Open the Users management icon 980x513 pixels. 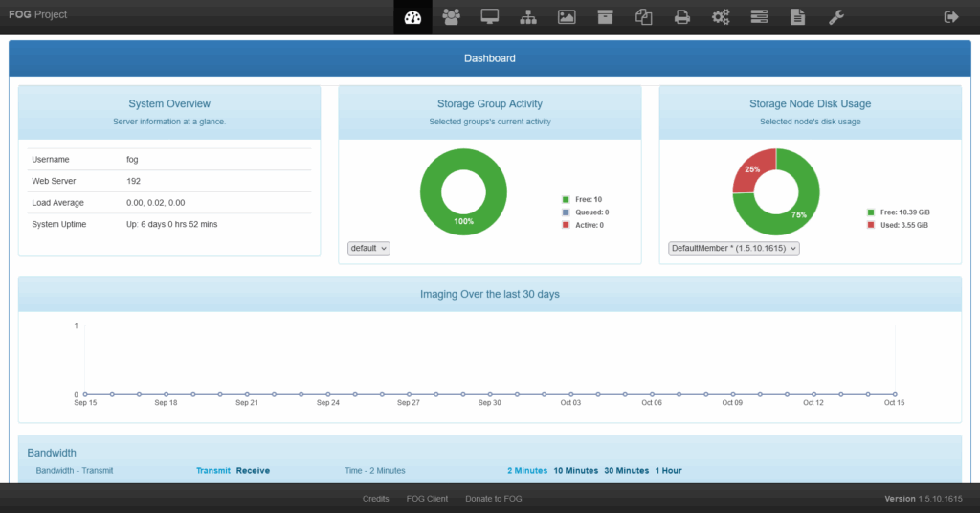coord(451,17)
